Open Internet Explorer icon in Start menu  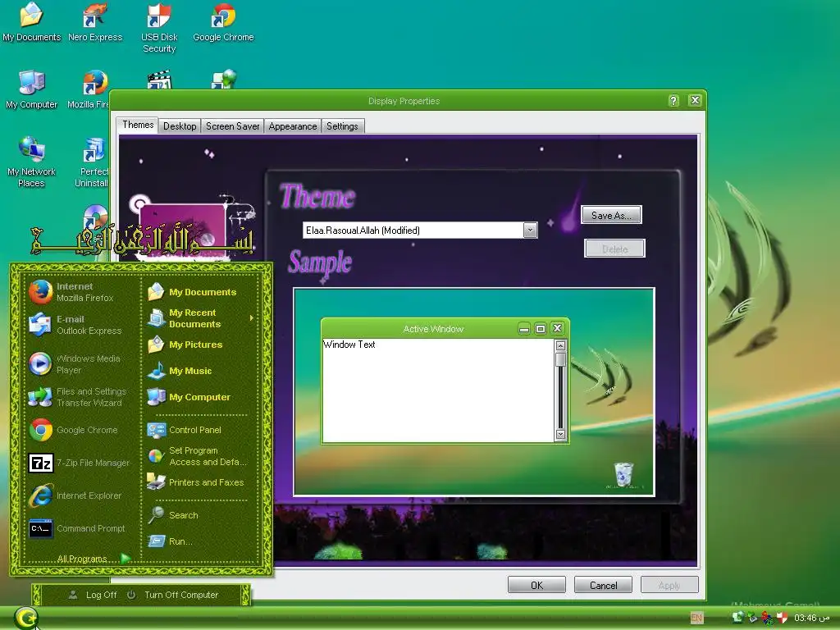(41, 495)
